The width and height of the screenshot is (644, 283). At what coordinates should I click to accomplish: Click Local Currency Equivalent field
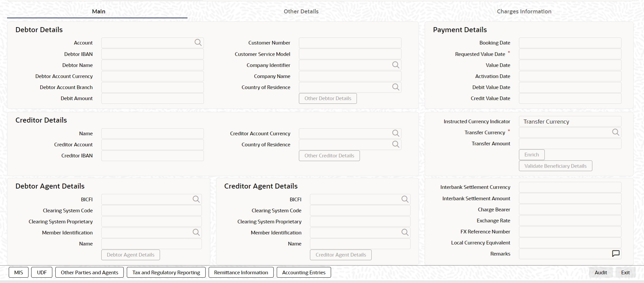[570, 242]
